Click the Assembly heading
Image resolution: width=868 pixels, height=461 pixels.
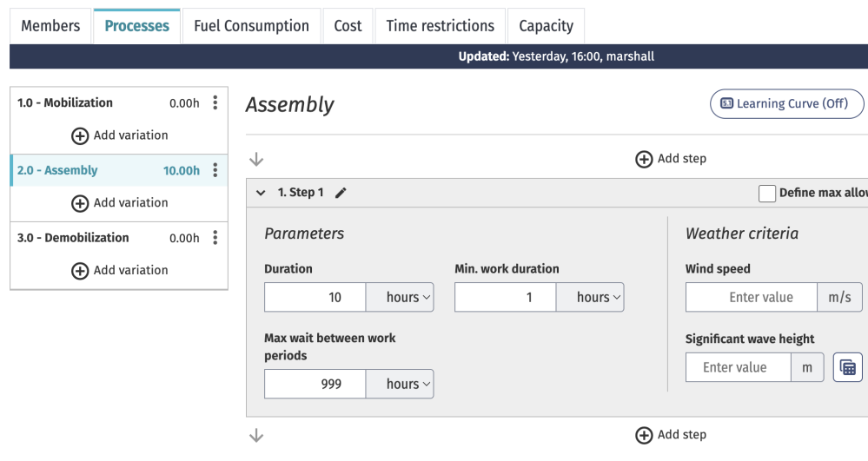coord(290,104)
